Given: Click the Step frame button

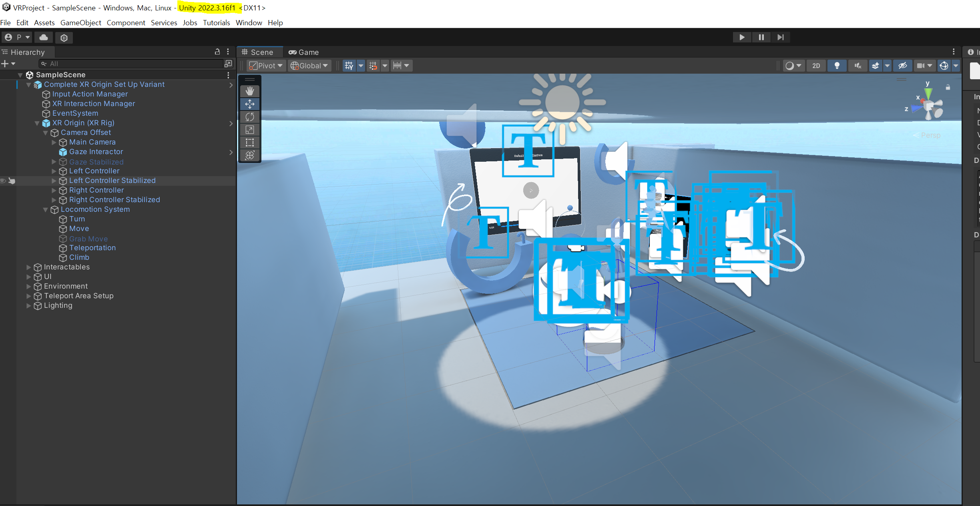Looking at the screenshot, I should tap(780, 37).
